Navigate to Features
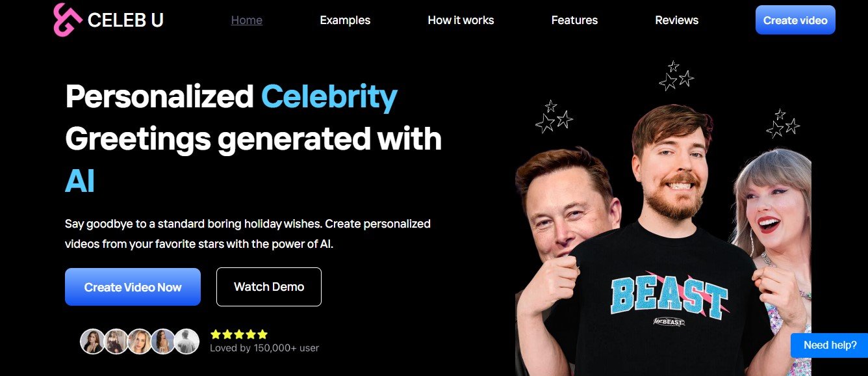Viewport: 868px width, 376px height. tap(574, 20)
